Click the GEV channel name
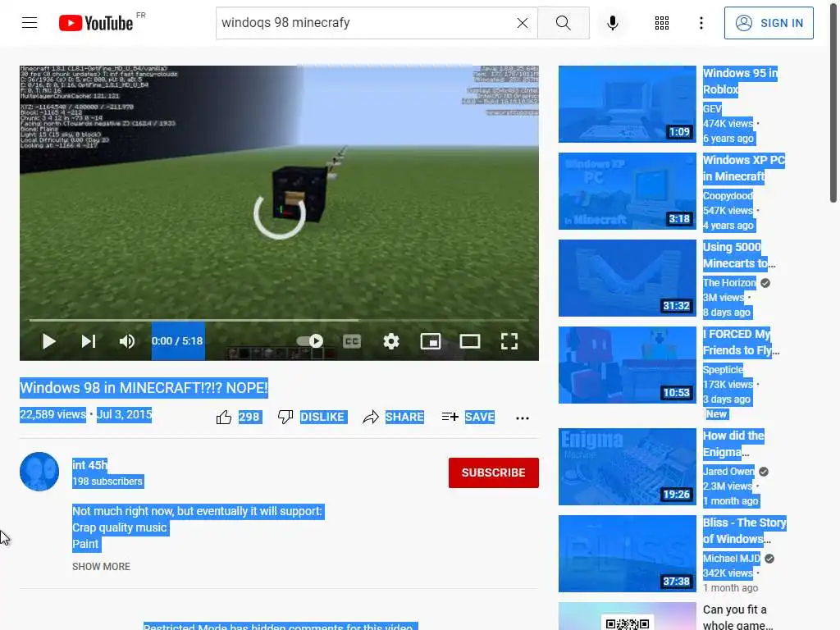Screen dimensions: 840x630 712,109
